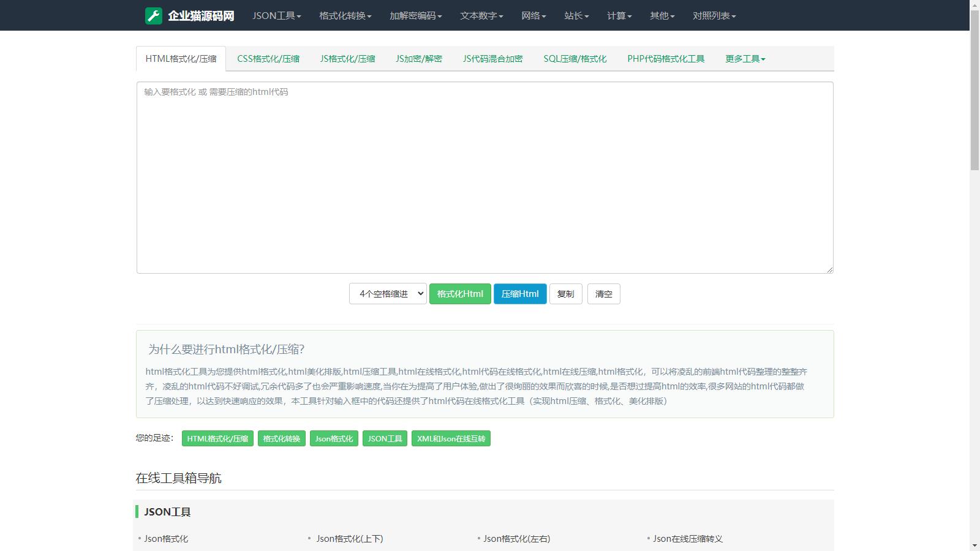Open the Json在线压缩转义 link
Viewport: 980px width, 551px height.
click(x=687, y=539)
